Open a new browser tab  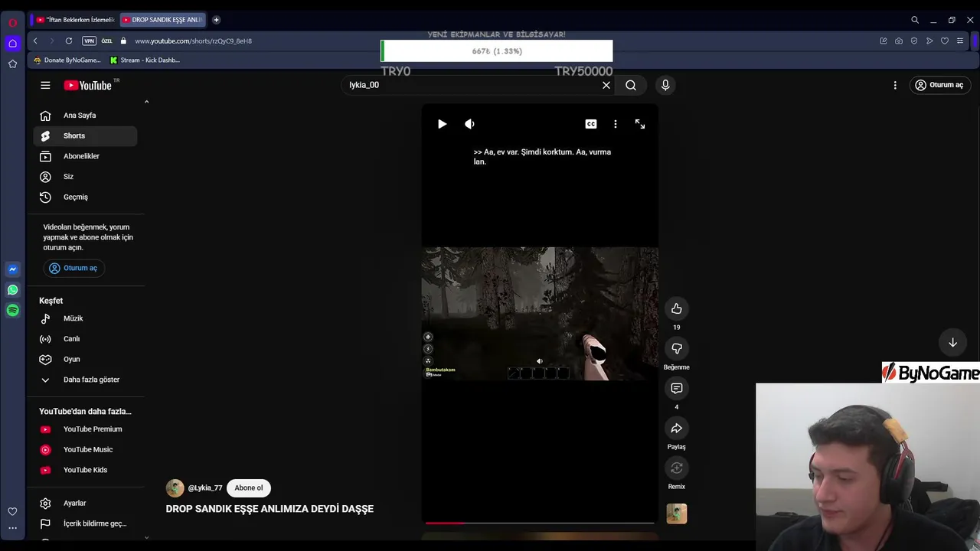pyautogui.click(x=216, y=20)
